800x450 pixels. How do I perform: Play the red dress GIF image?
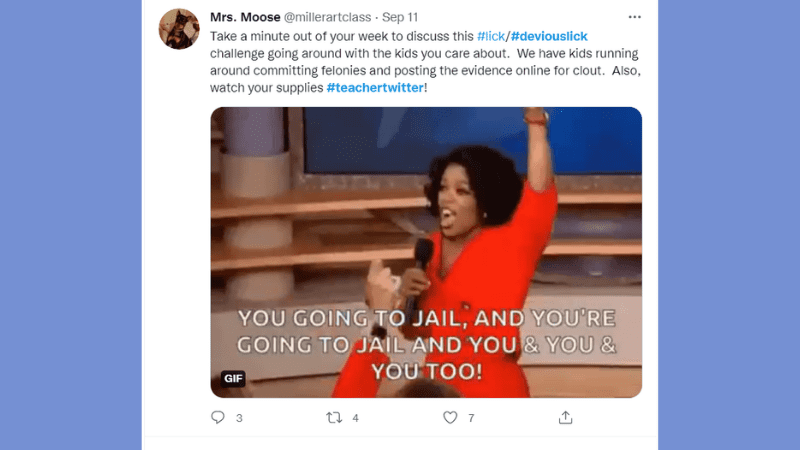pos(426,252)
